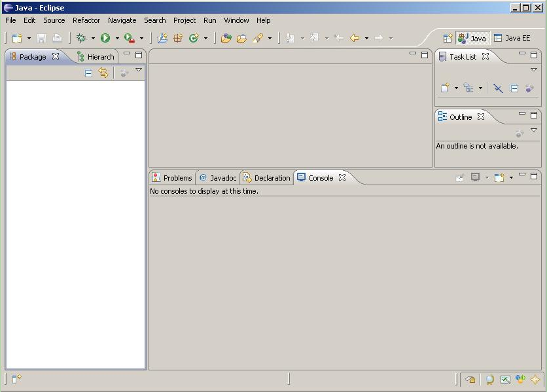This screenshot has width=547, height=392.
Task: Close the Package Explorer tab
Action: 56,56
